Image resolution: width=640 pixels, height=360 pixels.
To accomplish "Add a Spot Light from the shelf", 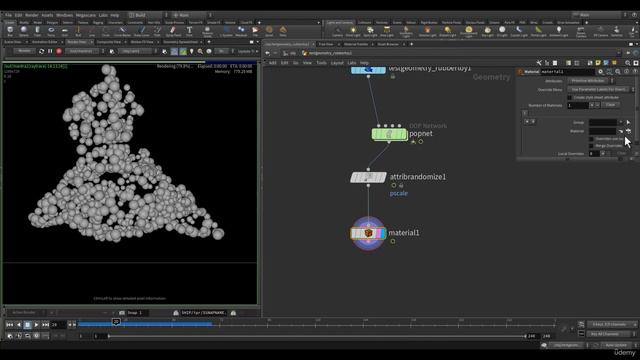I will pos(370,31).
